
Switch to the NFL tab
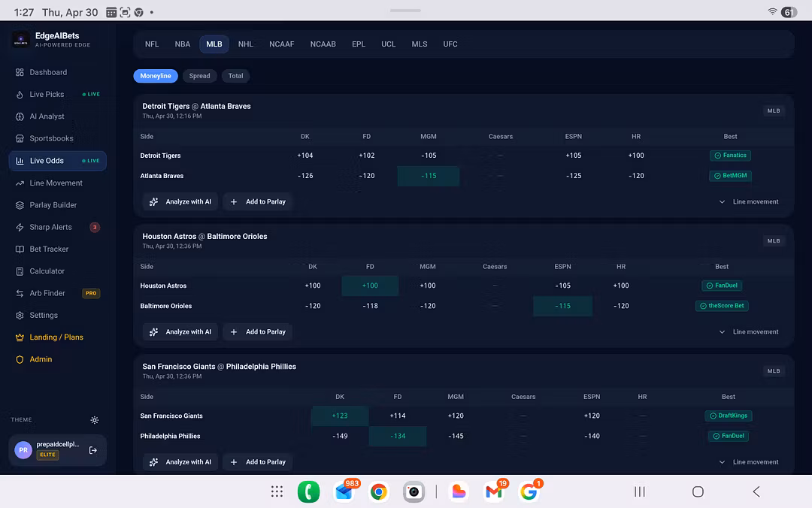pyautogui.click(x=152, y=44)
